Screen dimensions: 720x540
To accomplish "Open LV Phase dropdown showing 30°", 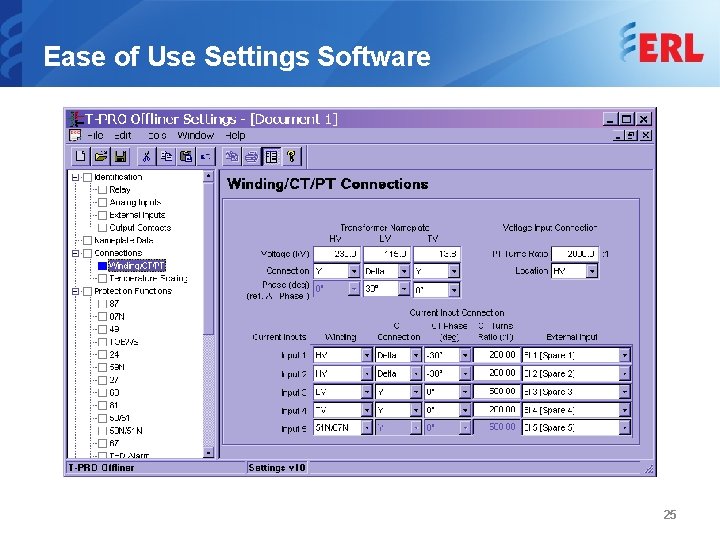I will (x=404, y=289).
